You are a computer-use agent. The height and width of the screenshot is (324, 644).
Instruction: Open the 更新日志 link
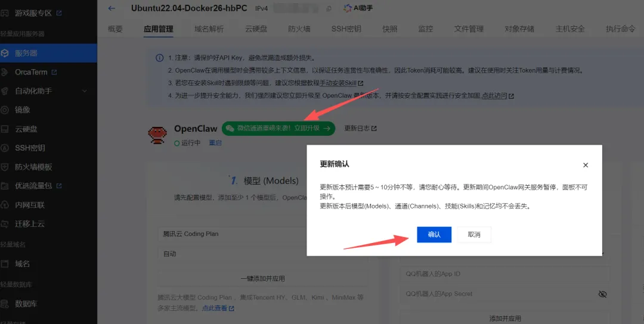360,129
